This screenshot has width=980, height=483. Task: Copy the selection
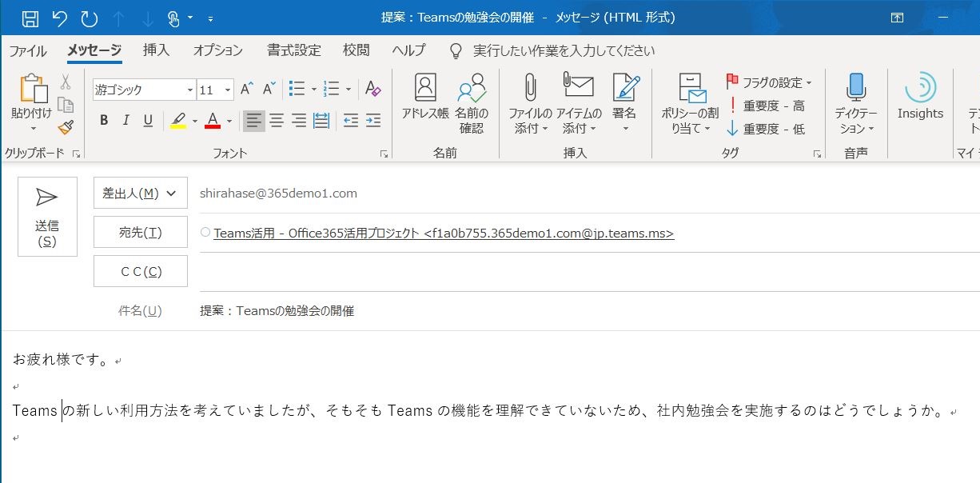tap(66, 105)
